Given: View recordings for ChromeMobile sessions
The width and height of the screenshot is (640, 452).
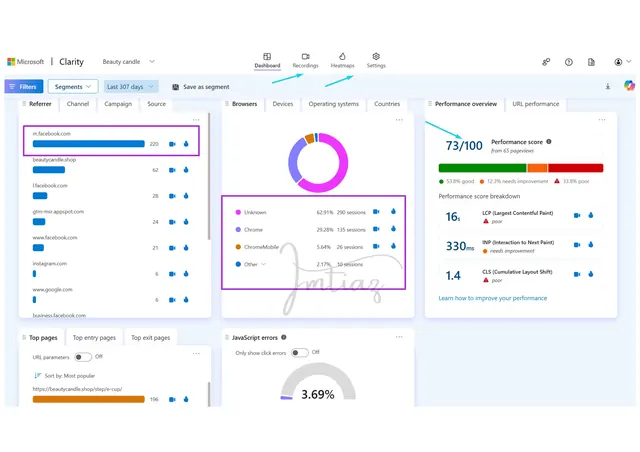Looking at the screenshot, I should [376, 246].
